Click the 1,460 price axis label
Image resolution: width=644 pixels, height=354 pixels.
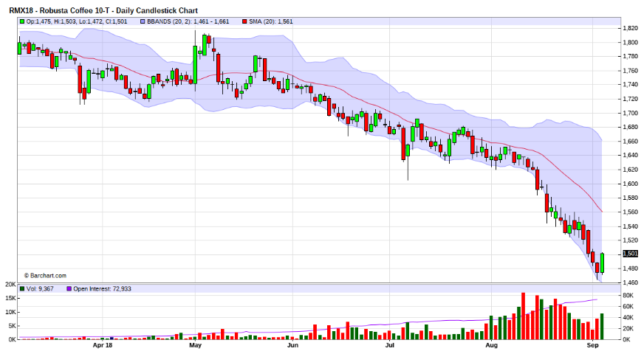(x=631, y=282)
